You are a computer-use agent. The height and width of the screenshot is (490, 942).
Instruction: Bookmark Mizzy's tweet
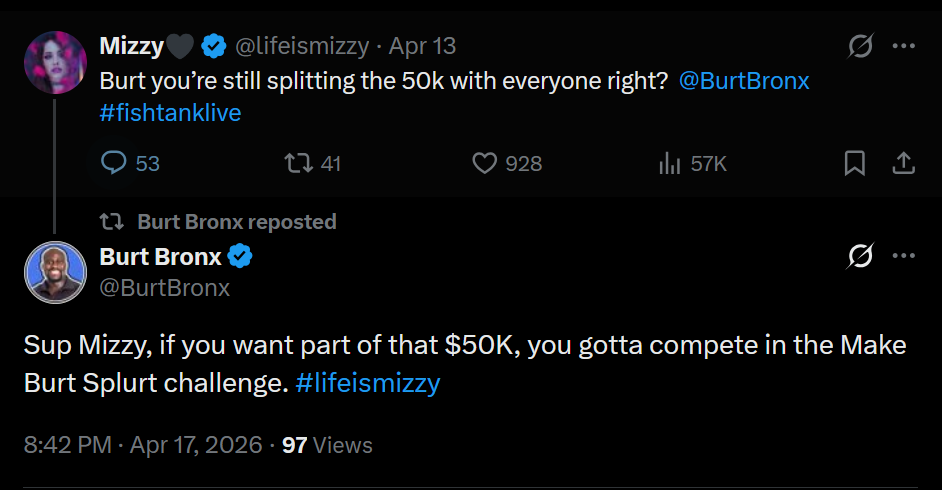tap(855, 163)
